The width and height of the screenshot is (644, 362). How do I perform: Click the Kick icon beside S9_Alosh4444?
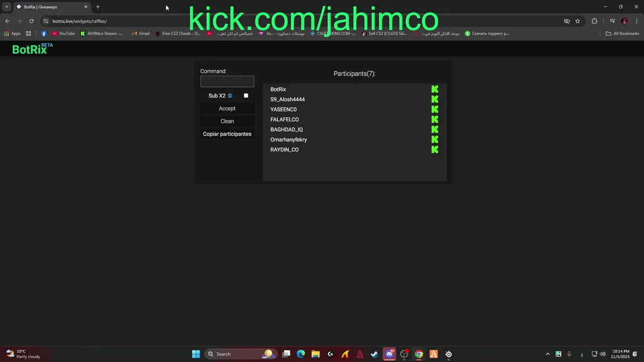tap(435, 99)
